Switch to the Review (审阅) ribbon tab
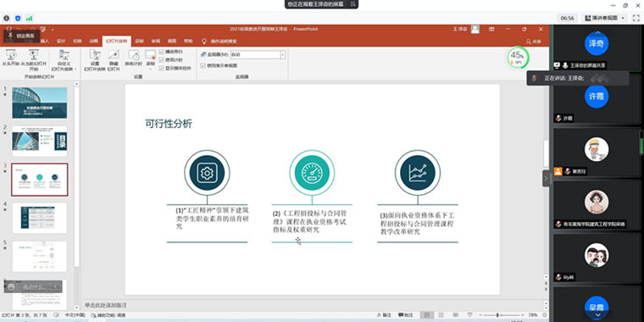The width and height of the screenshot is (644, 322). tap(156, 41)
